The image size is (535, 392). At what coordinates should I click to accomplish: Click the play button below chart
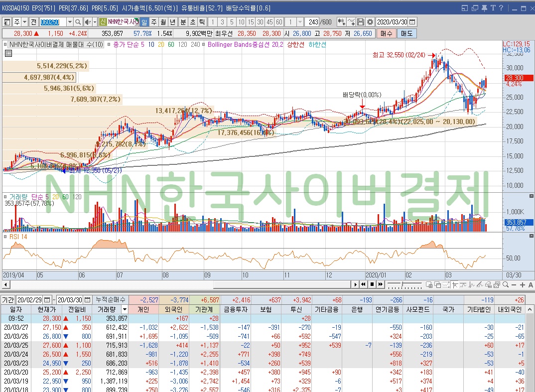(x=356, y=284)
